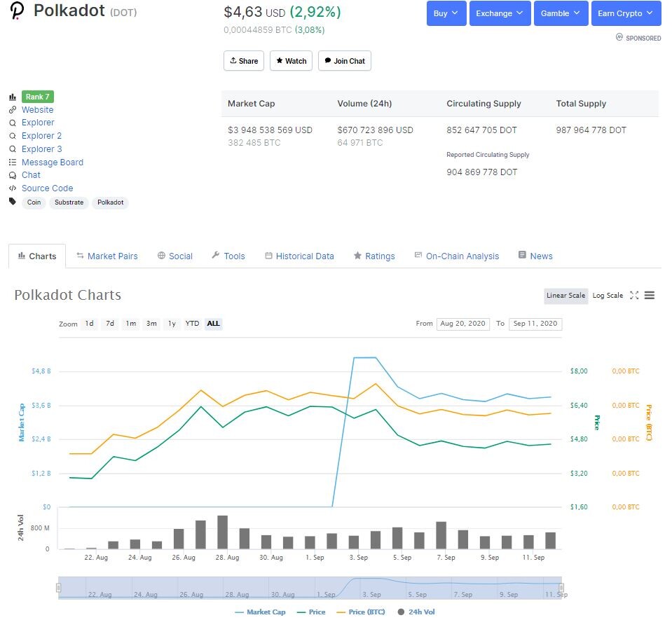Add Polkadot to Watch list
Screen dimensions: 672x620
(291, 61)
